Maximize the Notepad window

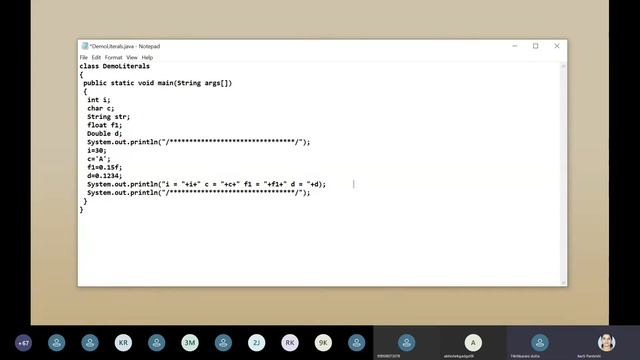(x=536, y=46)
